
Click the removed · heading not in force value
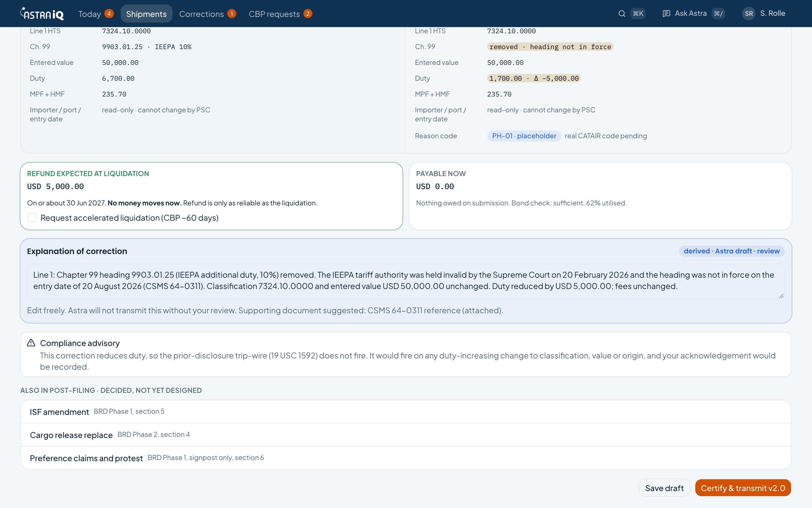click(550, 47)
